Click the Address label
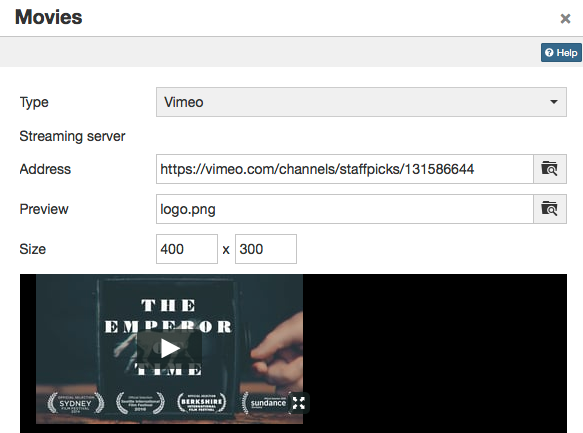583x433 pixels. (x=45, y=169)
